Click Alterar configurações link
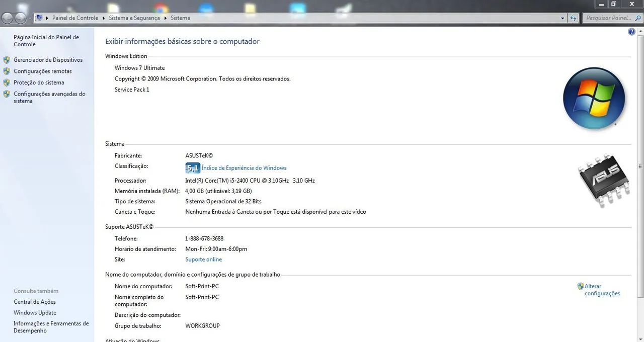This screenshot has width=644, height=342. pyautogui.click(x=602, y=290)
